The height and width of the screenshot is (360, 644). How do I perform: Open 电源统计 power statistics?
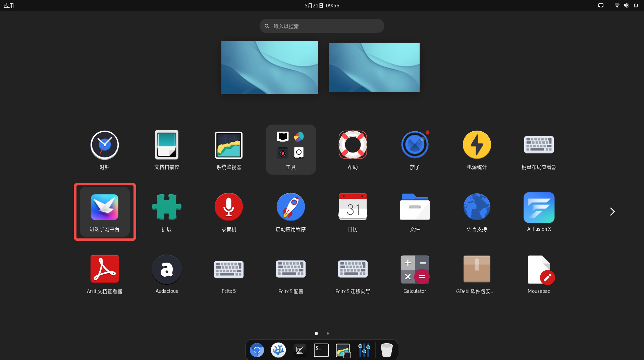tap(477, 150)
